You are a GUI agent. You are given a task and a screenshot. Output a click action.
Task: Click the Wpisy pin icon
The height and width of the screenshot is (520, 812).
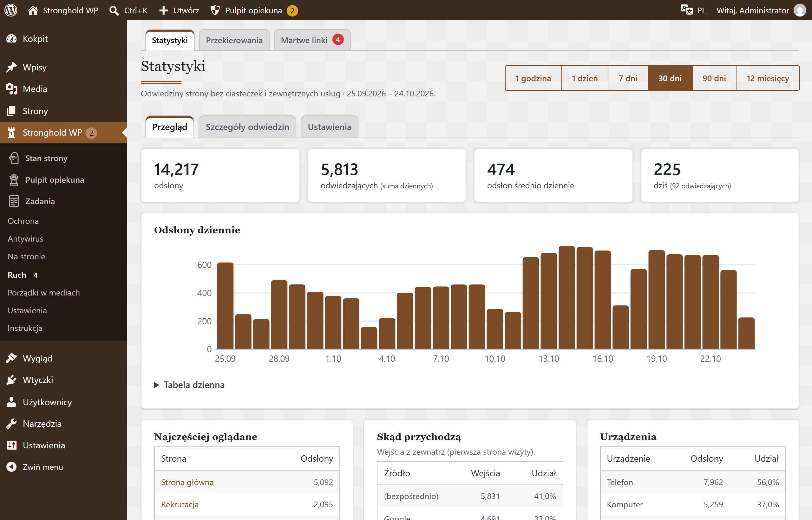click(11, 67)
